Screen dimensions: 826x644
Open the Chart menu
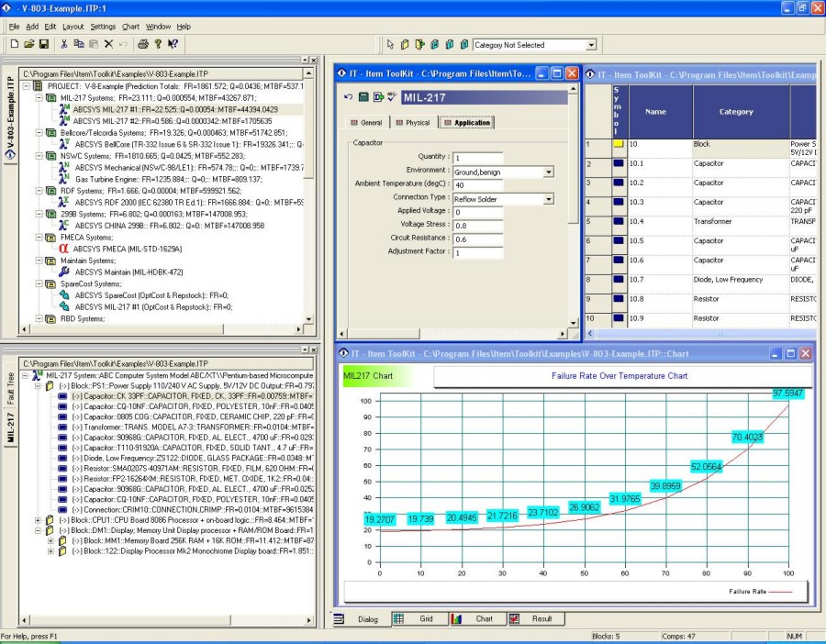[x=130, y=27]
